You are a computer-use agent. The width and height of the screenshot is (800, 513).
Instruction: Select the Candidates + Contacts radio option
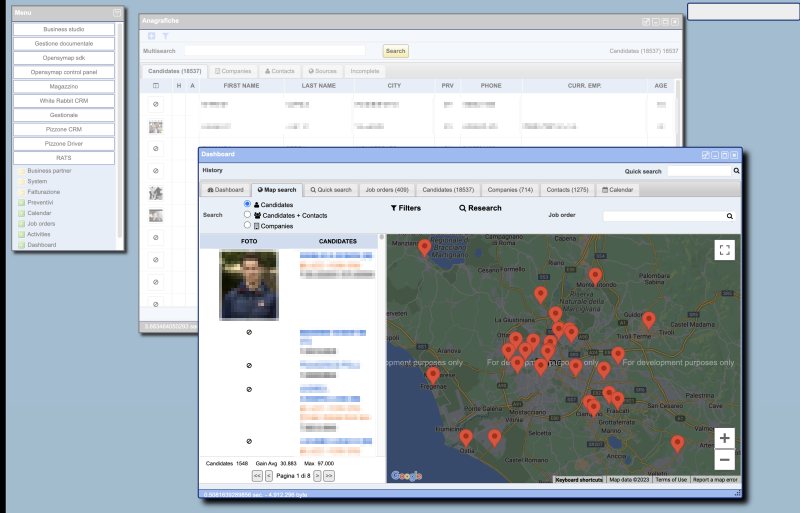click(247, 214)
